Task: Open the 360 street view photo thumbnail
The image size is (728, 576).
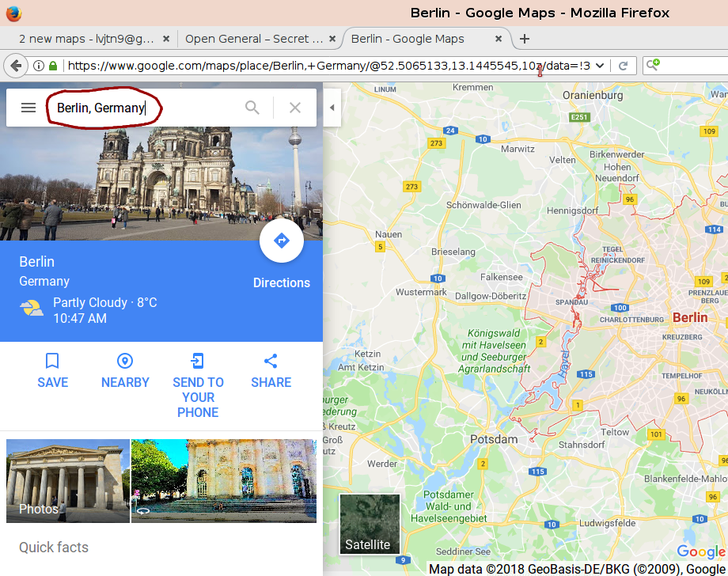Action: point(224,481)
